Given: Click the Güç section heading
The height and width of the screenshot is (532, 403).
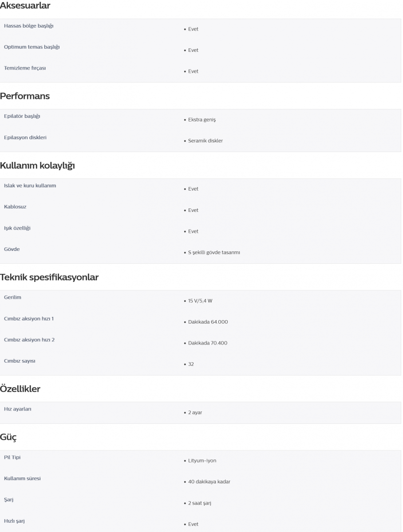Looking at the screenshot, I should click(8, 438).
